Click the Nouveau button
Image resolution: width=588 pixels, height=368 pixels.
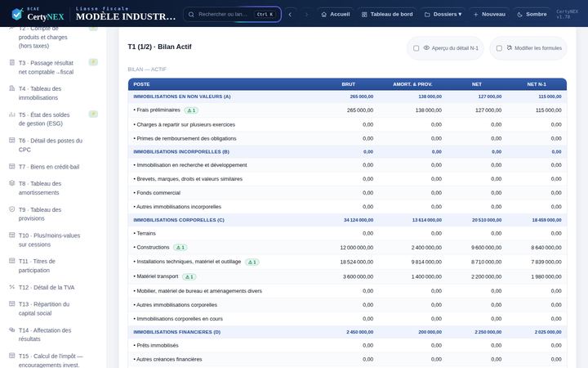point(489,14)
